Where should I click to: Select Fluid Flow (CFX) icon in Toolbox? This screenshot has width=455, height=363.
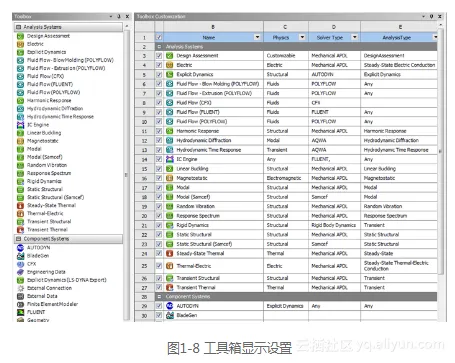coord(20,76)
